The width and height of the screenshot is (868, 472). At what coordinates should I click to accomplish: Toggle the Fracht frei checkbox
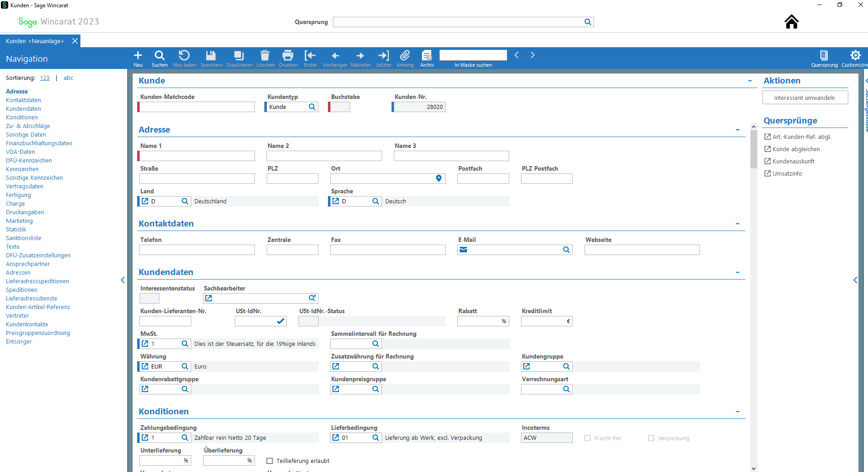pos(588,438)
